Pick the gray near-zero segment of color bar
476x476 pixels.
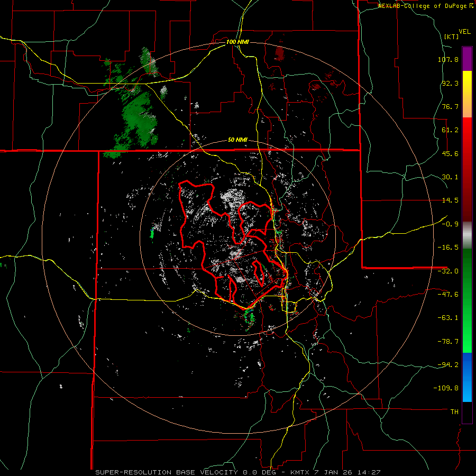(467, 235)
